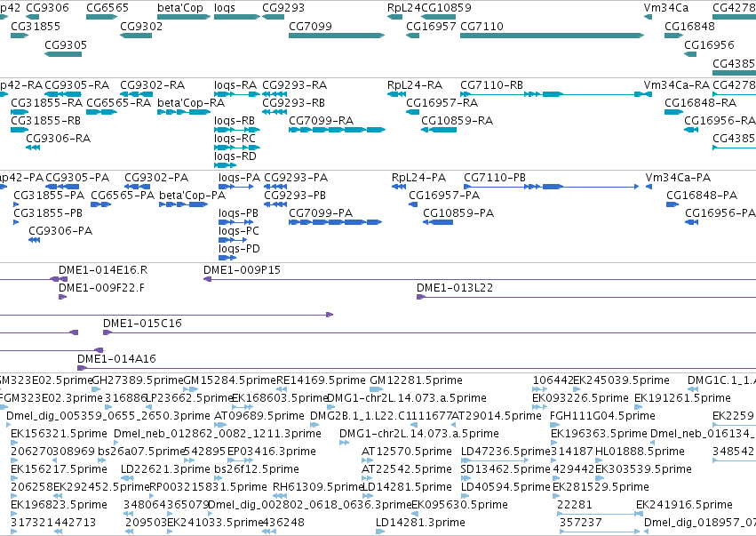Click the DME1-014A16 BAC label
Screen dimensions: 756x536
coord(116,359)
